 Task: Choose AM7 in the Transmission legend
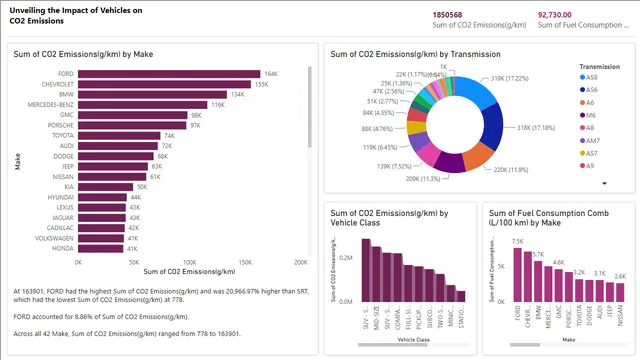pyautogui.click(x=590, y=140)
